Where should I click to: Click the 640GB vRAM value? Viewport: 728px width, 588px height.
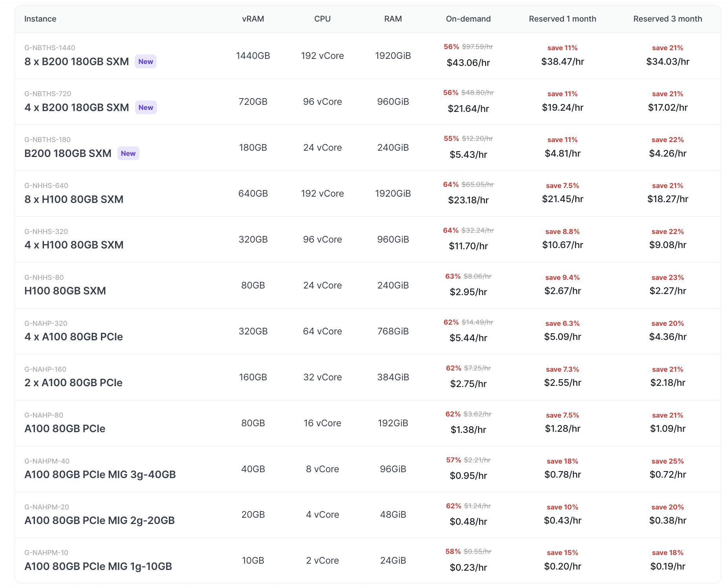coord(253,194)
